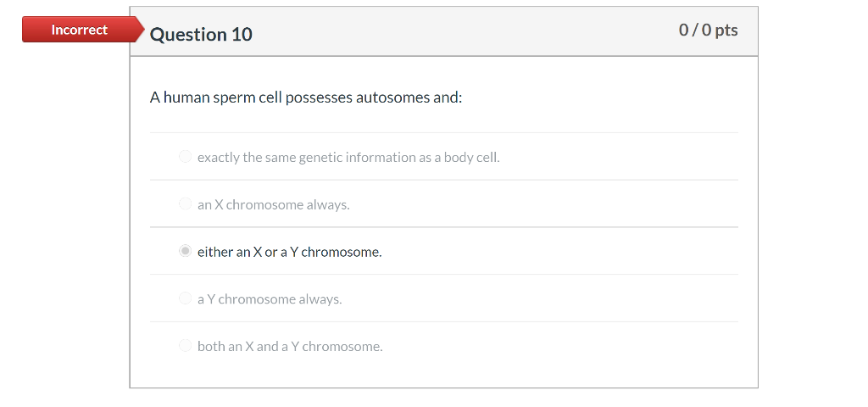Click the red Incorrect badge
868x407 pixels.
79,30
